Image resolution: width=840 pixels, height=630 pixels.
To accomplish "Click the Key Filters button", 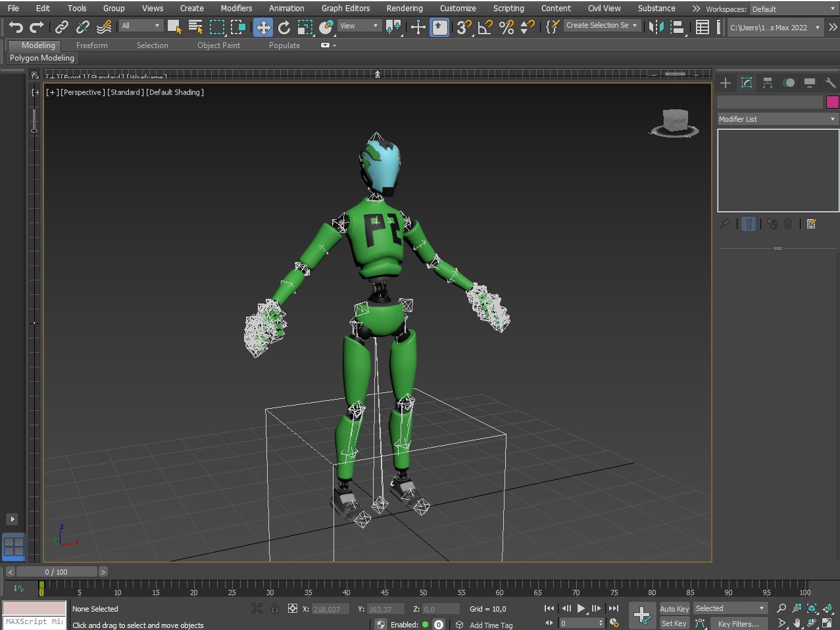I will coord(738,623).
